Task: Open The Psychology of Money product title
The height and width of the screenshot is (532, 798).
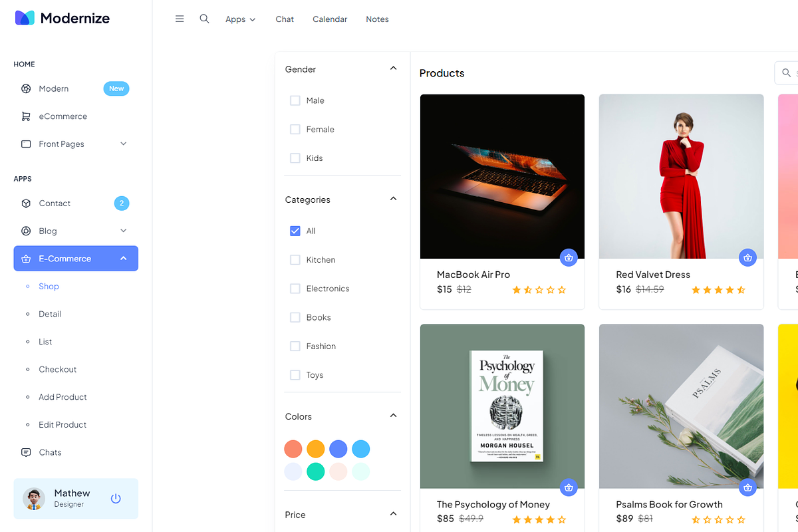Action: [x=493, y=505]
